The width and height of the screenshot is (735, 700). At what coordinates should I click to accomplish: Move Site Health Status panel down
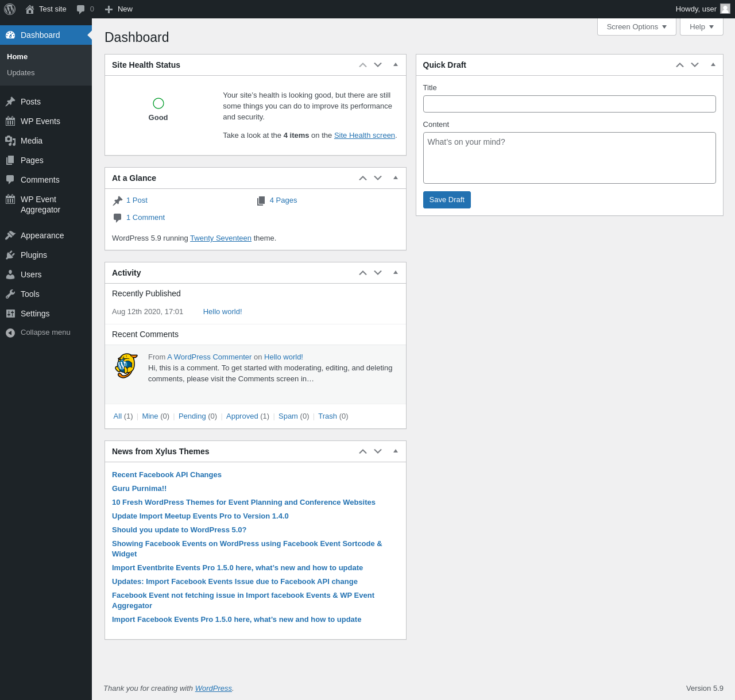pos(378,65)
